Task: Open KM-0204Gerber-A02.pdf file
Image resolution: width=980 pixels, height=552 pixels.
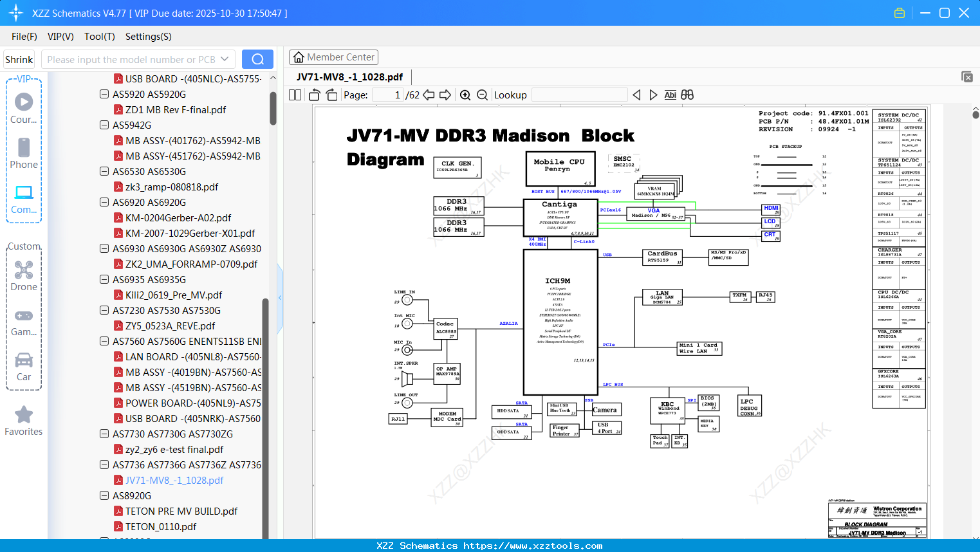Action: pyautogui.click(x=178, y=217)
